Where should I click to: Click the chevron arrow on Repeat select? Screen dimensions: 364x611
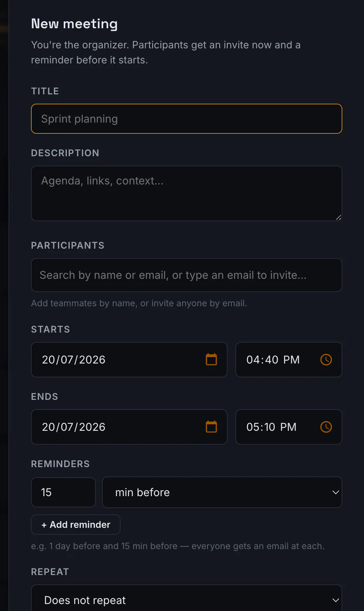[x=335, y=600]
